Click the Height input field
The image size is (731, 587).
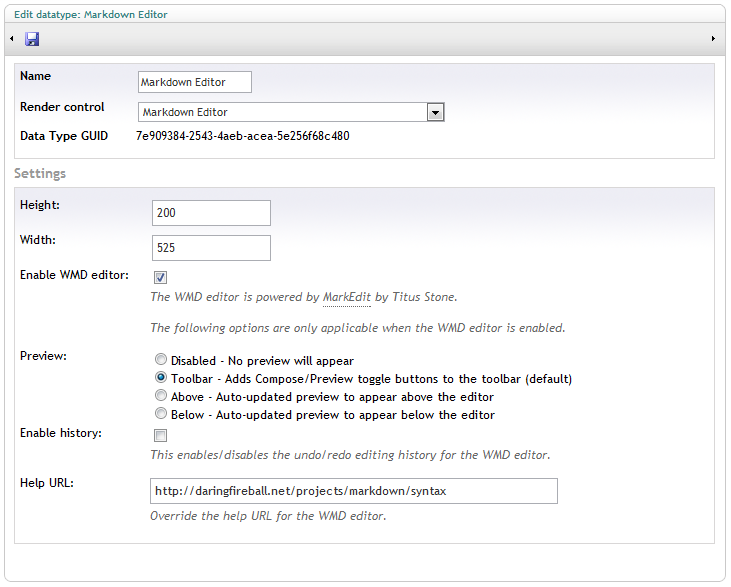coord(211,213)
